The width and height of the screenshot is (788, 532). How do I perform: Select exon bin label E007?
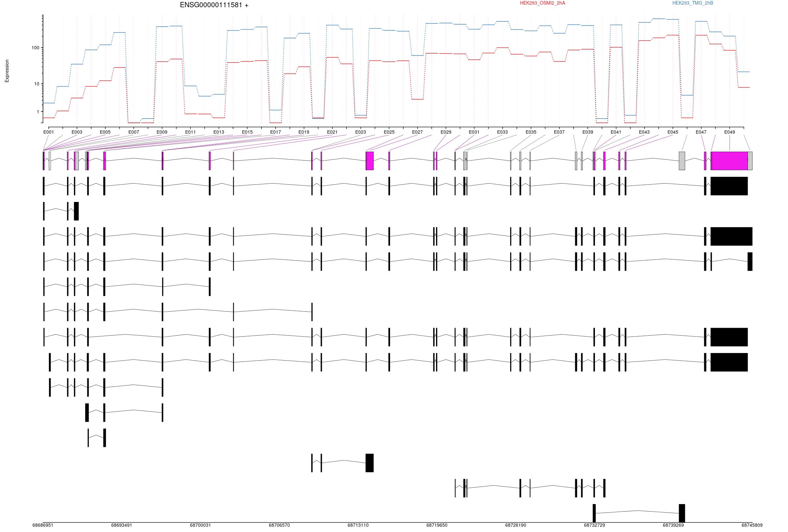(134, 132)
